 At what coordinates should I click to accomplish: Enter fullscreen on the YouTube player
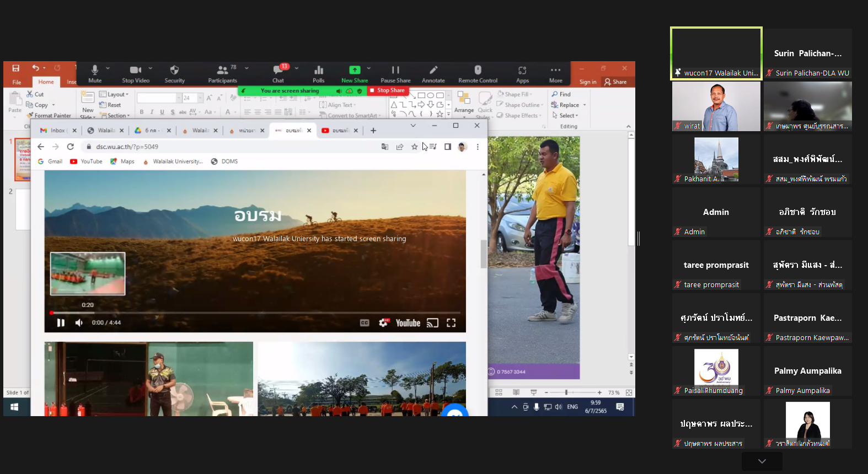pyautogui.click(x=451, y=323)
